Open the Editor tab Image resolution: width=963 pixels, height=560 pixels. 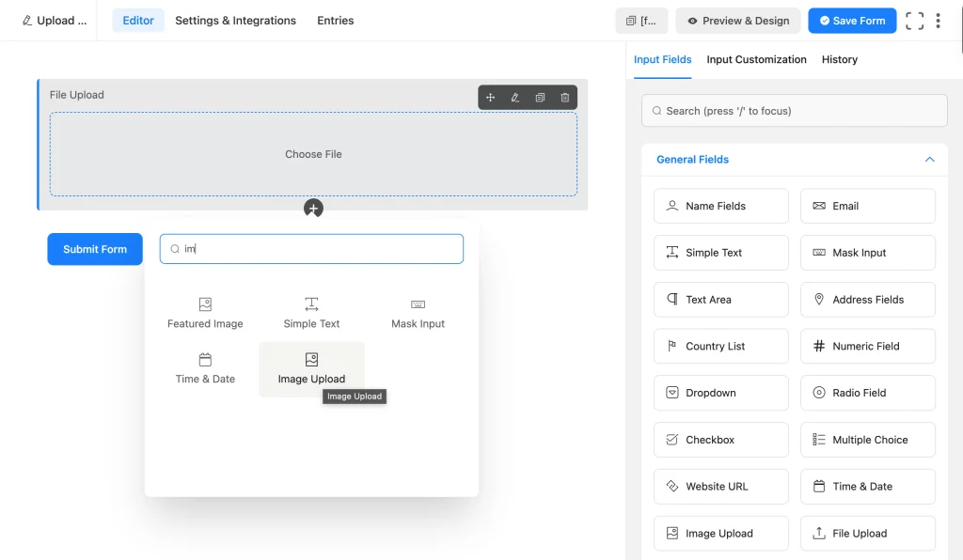coord(138,21)
